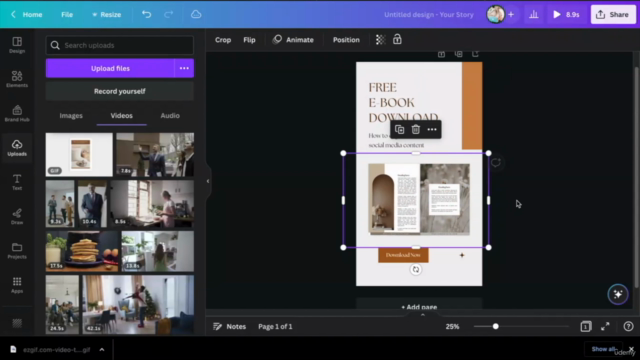Open the Text sidebar panel

pos(17,182)
